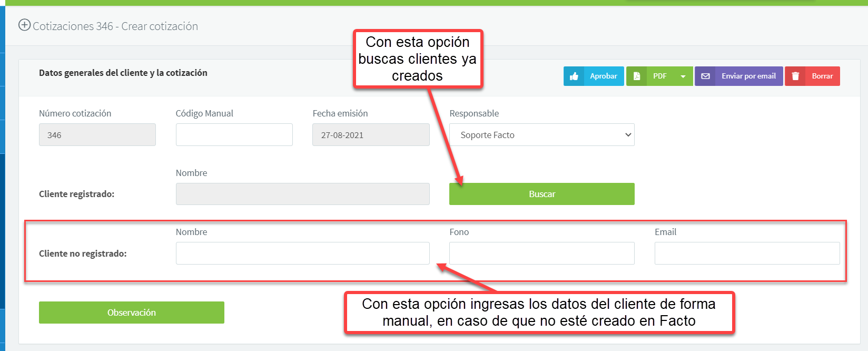The image size is (868, 351).
Task: Click into the Fono input field
Action: 541,253
